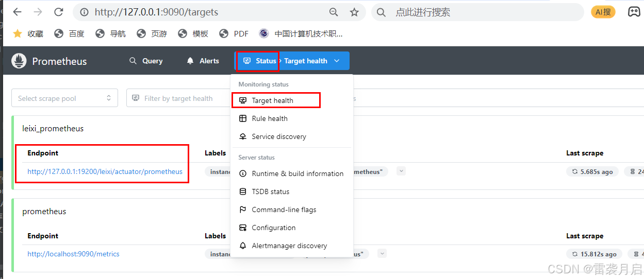
Task: Click the instance label badge in the localhost:9090 row
Action: 218,254
